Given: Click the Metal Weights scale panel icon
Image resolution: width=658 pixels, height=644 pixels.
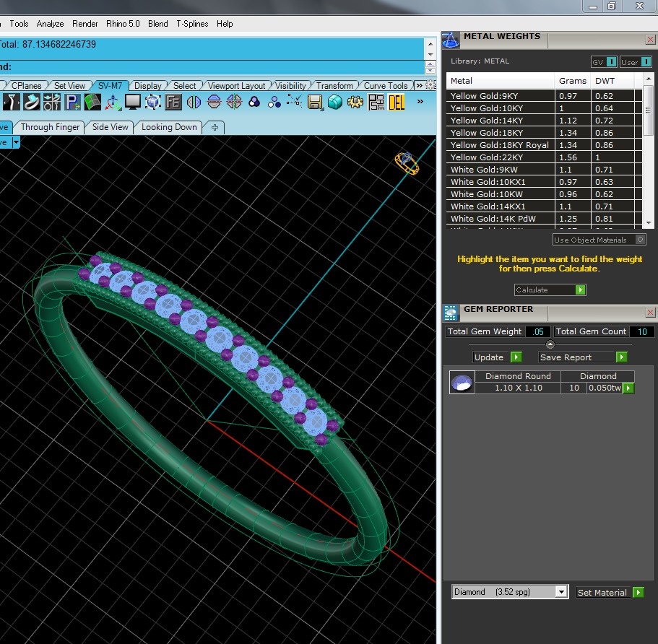Looking at the screenshot, I should 451,40.
